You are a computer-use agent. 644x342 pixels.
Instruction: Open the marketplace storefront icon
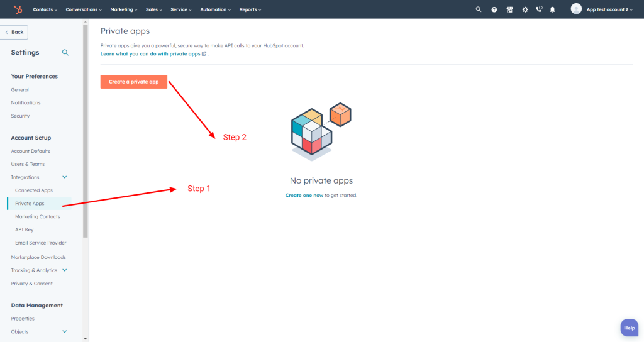click(x=509, y=9)
